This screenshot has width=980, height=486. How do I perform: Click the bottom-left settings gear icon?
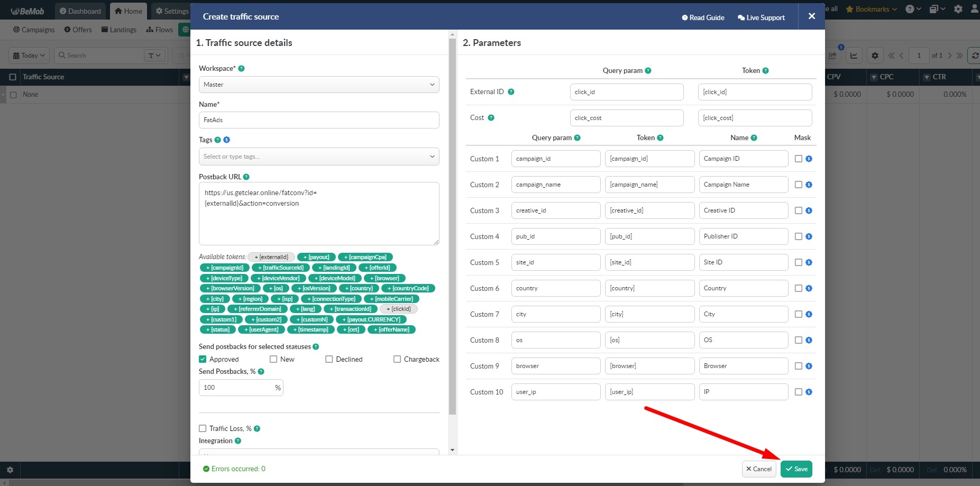point(10,470)
